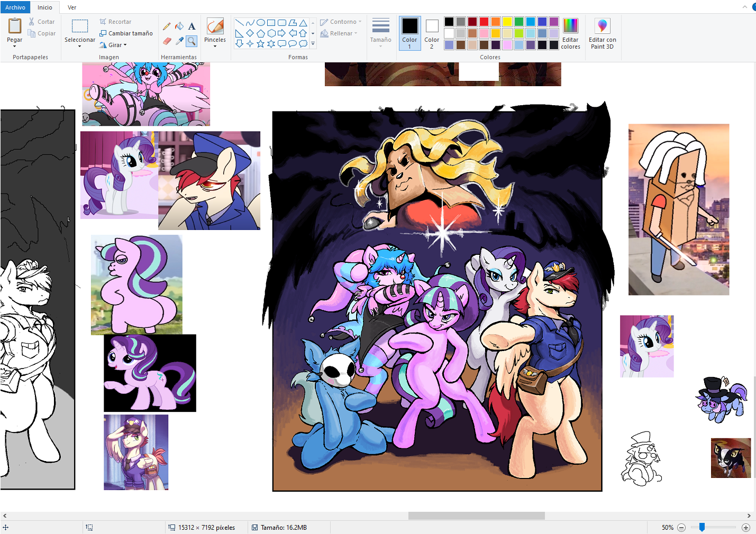Select the five-point star shape

click(260, 44)
